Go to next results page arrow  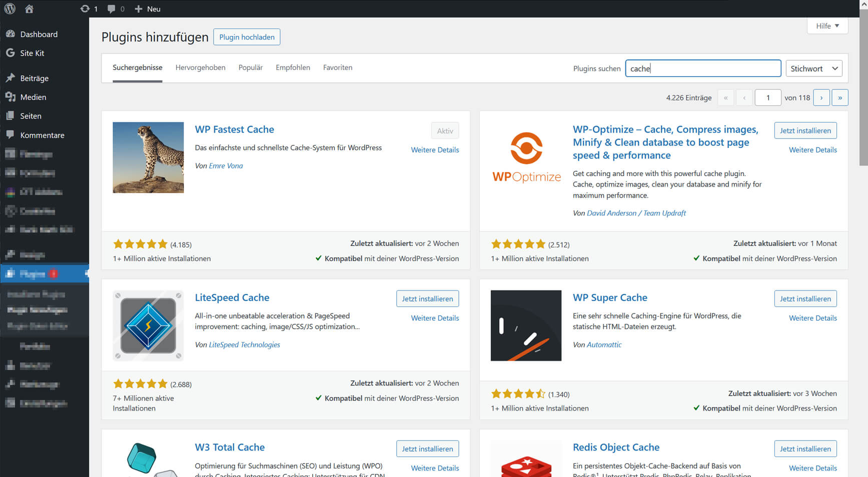click(821, 97)
